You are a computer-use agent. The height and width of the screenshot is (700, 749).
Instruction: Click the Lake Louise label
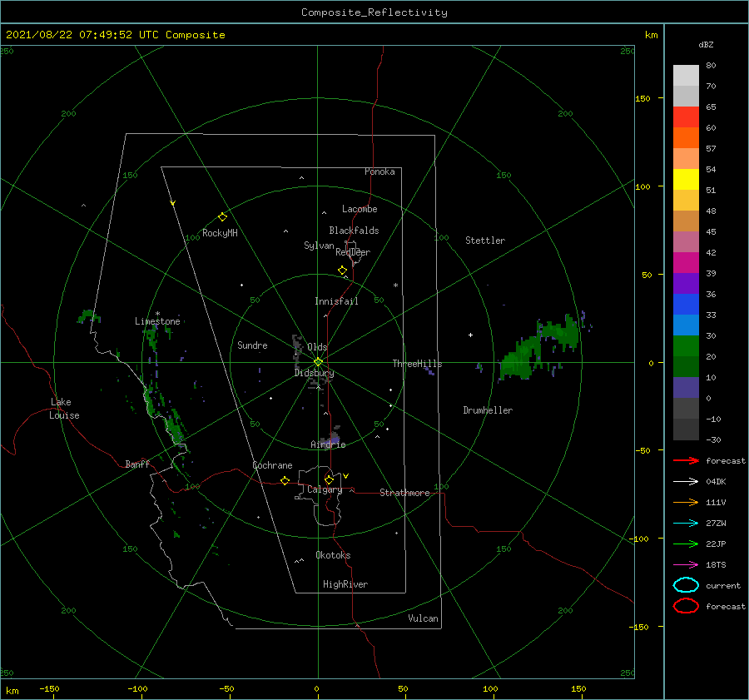click(x=64, y=409)
